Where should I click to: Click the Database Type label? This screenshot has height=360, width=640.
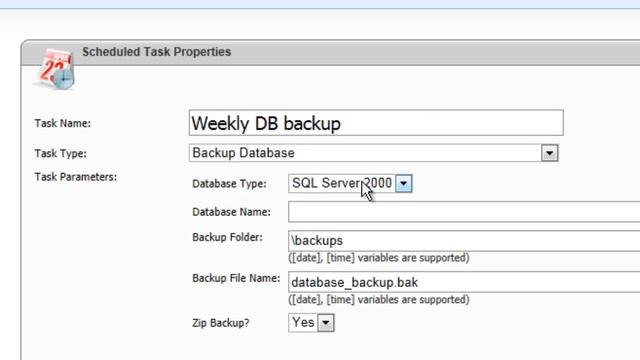click(x=229, y=184)
